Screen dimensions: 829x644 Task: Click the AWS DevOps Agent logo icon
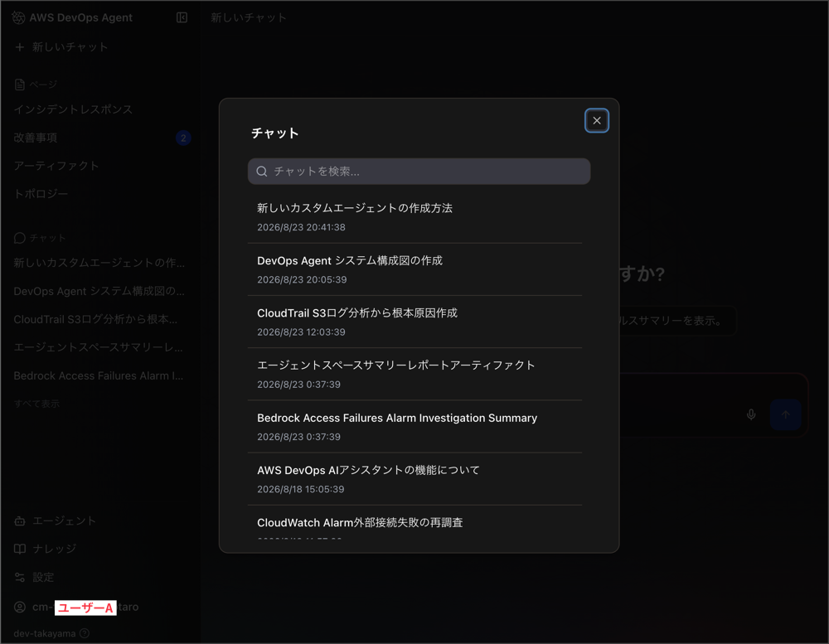[18, 17]
